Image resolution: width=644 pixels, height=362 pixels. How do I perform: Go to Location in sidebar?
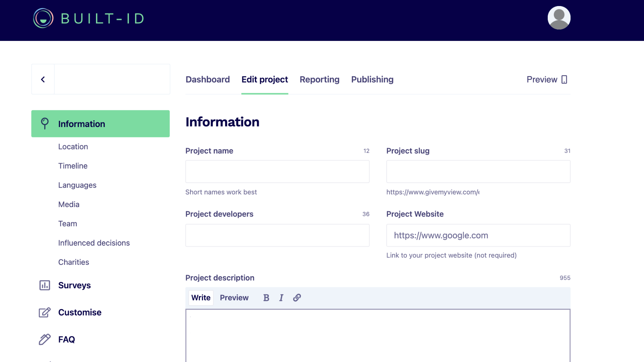point(73,146)
